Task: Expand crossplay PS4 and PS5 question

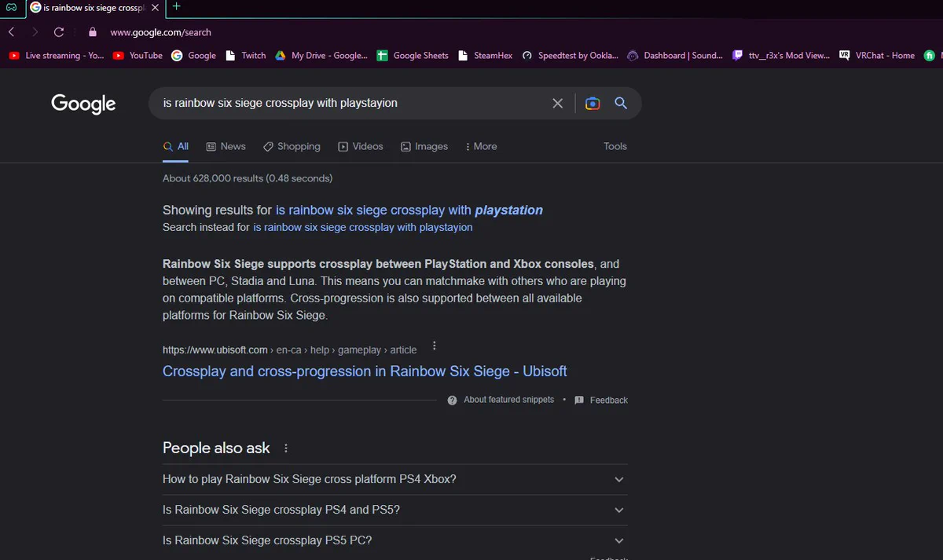Action: (x=395, y=510)
